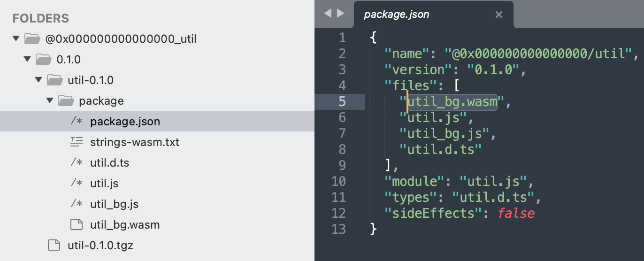Select util-0.1.0.tgz archive file
644x261 pixels.
click(x=100, y=245)
